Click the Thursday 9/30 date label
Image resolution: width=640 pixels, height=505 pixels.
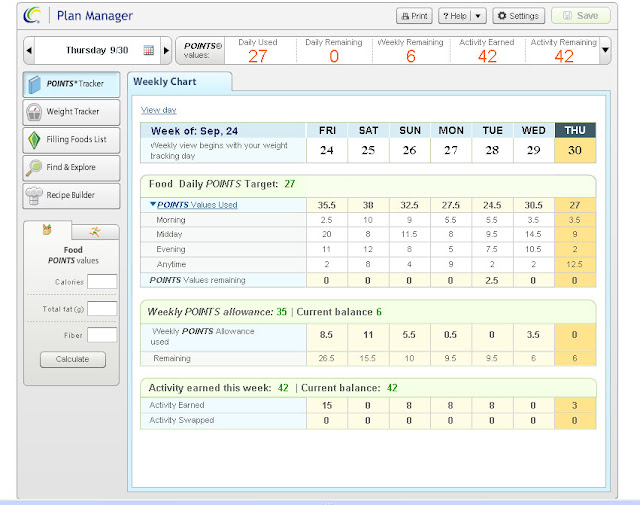97,50
